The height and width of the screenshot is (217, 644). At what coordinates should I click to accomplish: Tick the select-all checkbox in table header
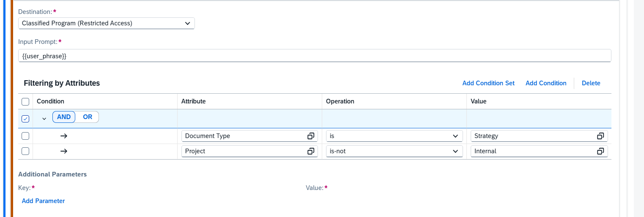25,101
